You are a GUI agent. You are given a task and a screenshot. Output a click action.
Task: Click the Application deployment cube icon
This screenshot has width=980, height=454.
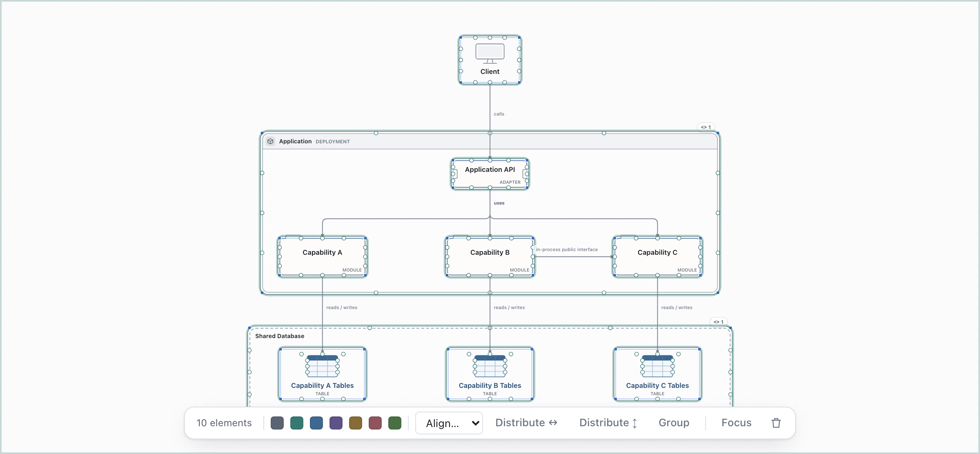[x=270, y=141]
